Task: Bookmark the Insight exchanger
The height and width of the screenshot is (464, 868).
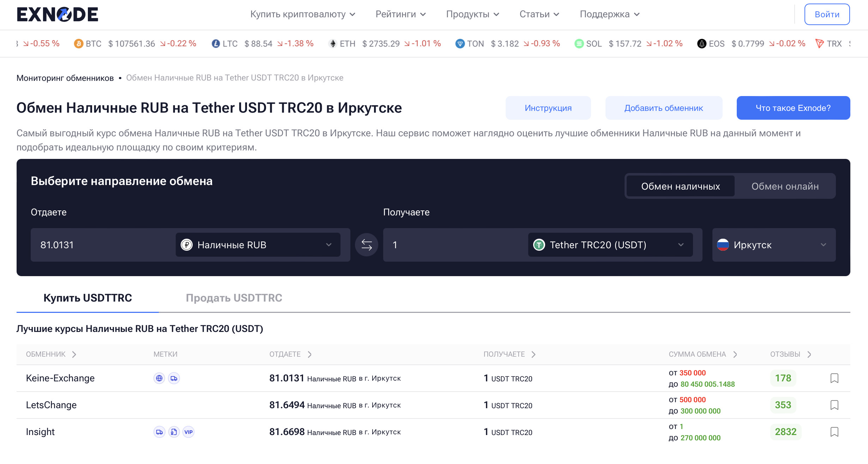Action: (834, 432)
